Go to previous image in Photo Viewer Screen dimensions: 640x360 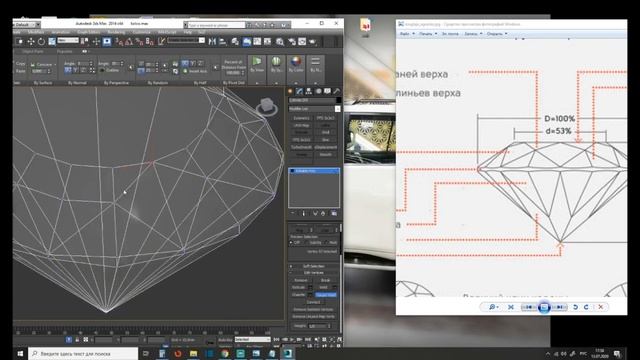click(x=529, y=307)
